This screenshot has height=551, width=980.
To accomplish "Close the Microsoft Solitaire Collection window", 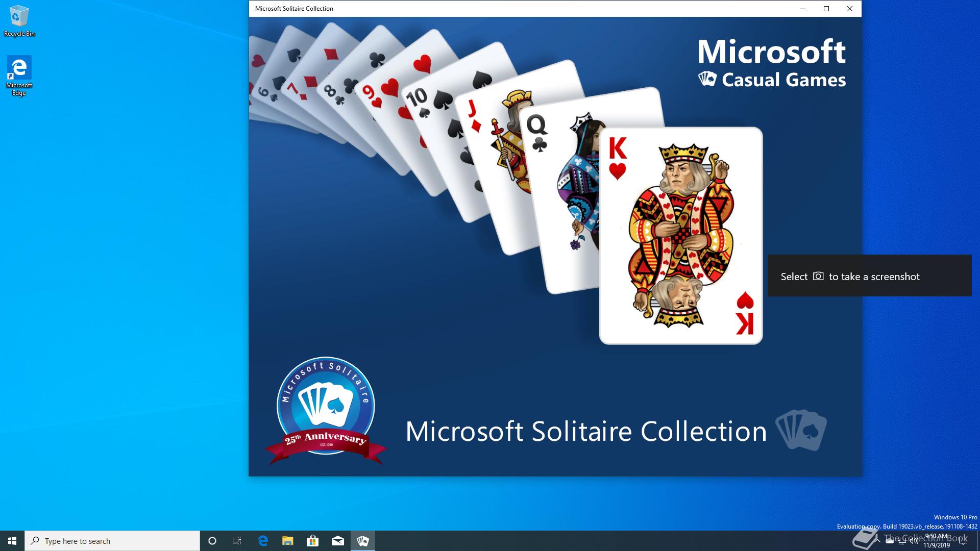I will tap(850, 9).
